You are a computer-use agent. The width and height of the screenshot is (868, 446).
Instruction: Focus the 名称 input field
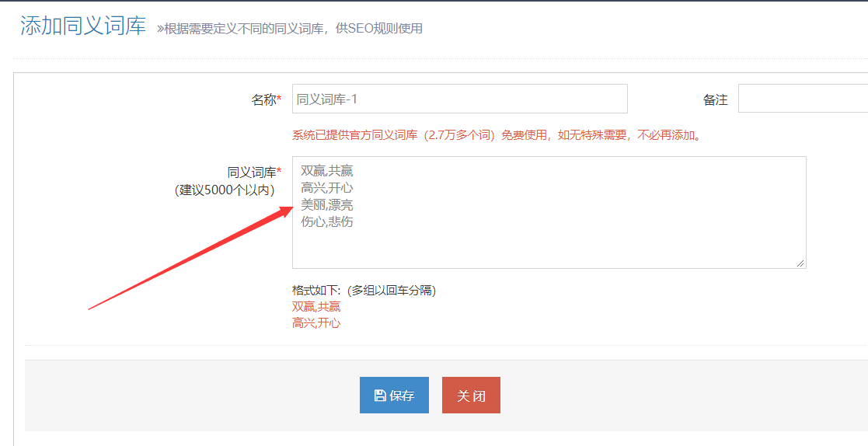tap(460, 99)
